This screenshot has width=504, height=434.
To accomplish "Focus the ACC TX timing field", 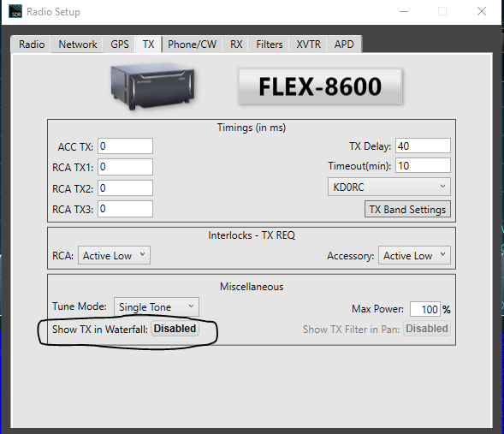I will click(x=125, y=146).
